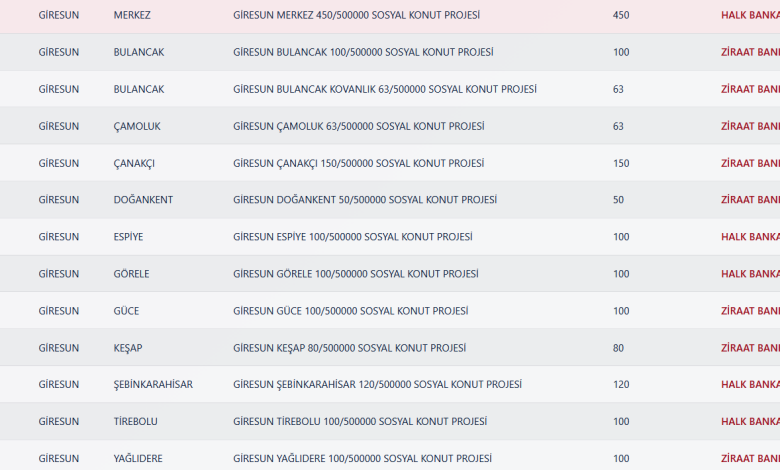Select the KEŞAP district cell
780x470 pixels.
click(128, 348)
